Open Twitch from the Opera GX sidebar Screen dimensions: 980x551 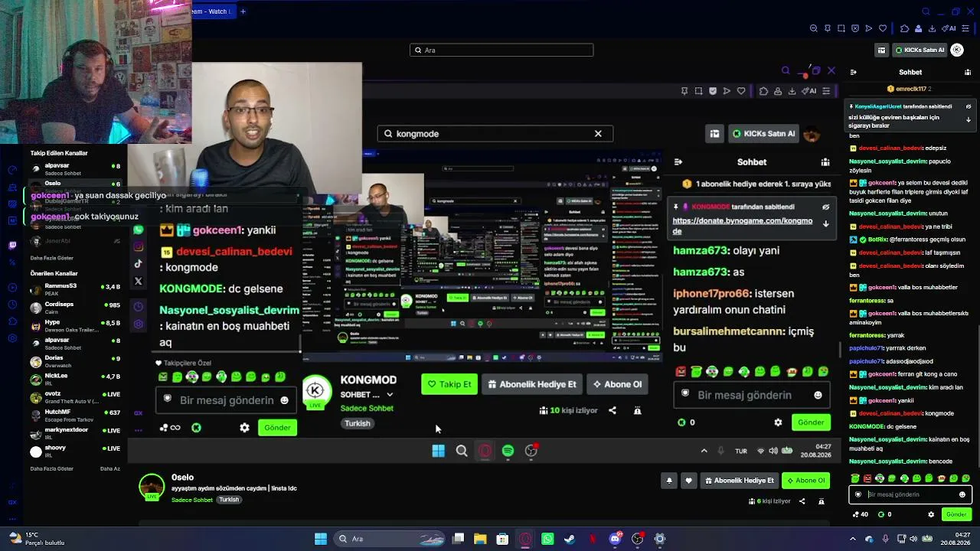tap(12, 246)
